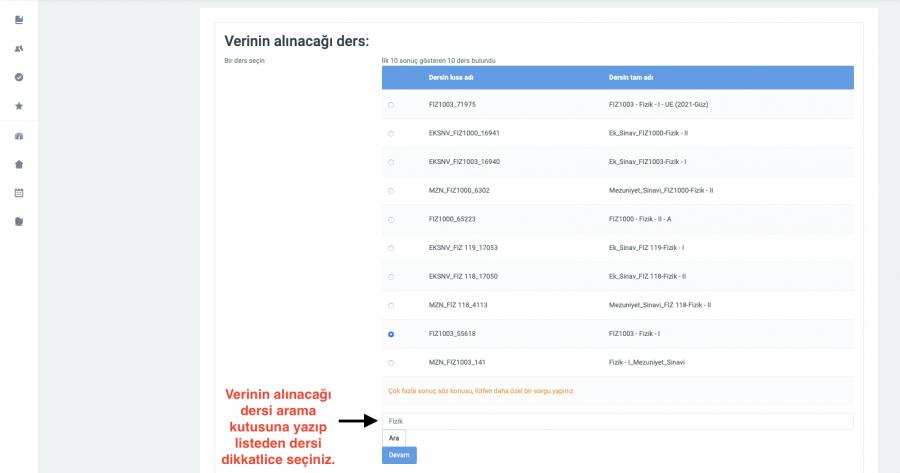Image resolution: width=900 pixels, height=473 pixels.
Task: Click the star icon in sidebar
Action: [19, 105]
